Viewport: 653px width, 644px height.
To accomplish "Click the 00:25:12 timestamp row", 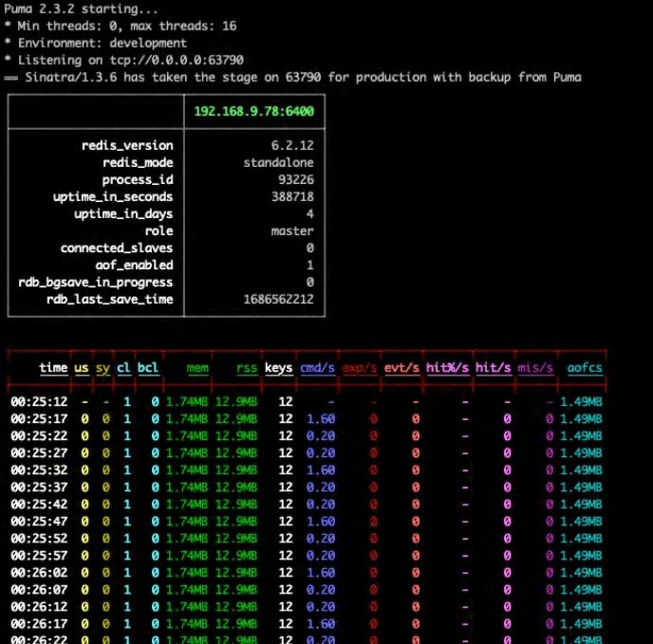I will (38, 401).
